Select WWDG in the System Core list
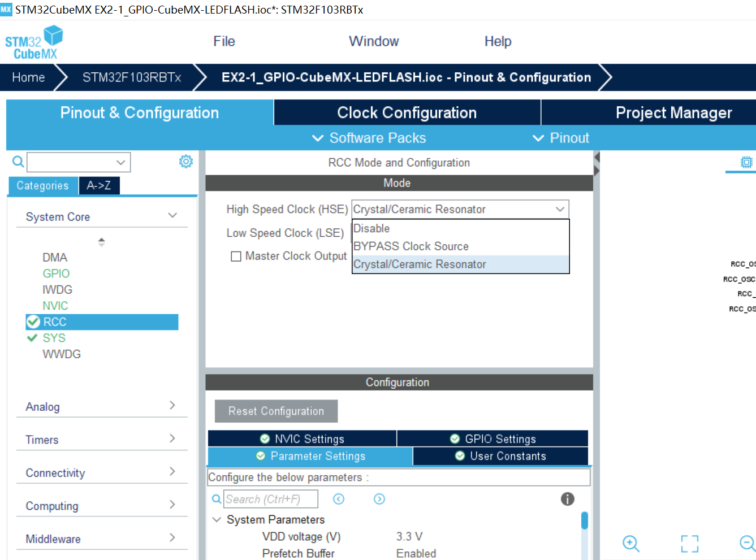This screenshot has width=756, height=560. (x=62, y=354)
